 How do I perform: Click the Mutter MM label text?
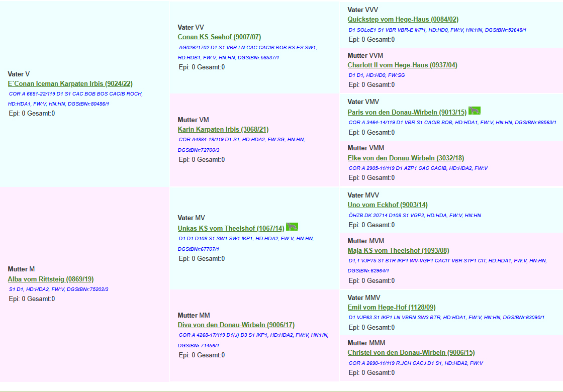point(194,315)
